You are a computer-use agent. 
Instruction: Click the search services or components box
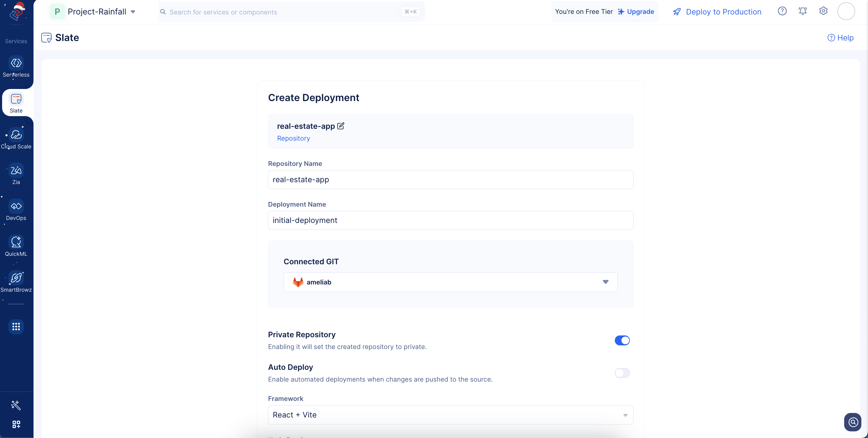point(292,12)
